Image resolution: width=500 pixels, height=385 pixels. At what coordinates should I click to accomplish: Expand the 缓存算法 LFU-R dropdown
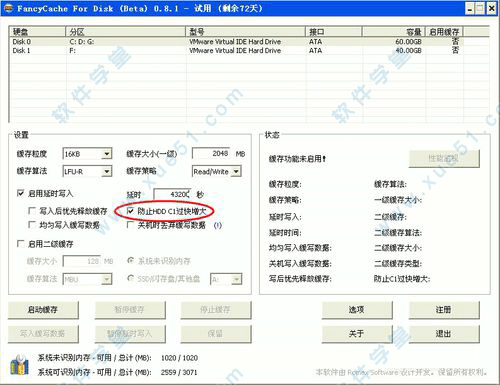point(87,171)
